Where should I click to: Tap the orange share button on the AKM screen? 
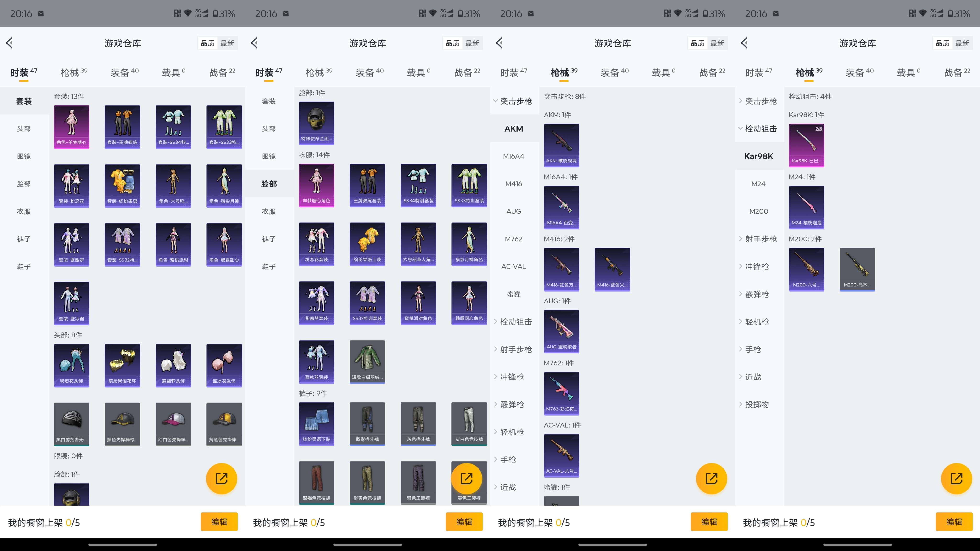pyautogui.click(x=711, y=478)
